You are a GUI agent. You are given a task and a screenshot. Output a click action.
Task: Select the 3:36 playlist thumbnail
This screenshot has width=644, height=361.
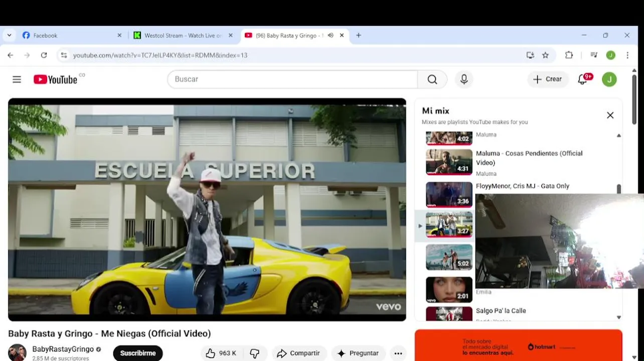click(x=449, y=195)
